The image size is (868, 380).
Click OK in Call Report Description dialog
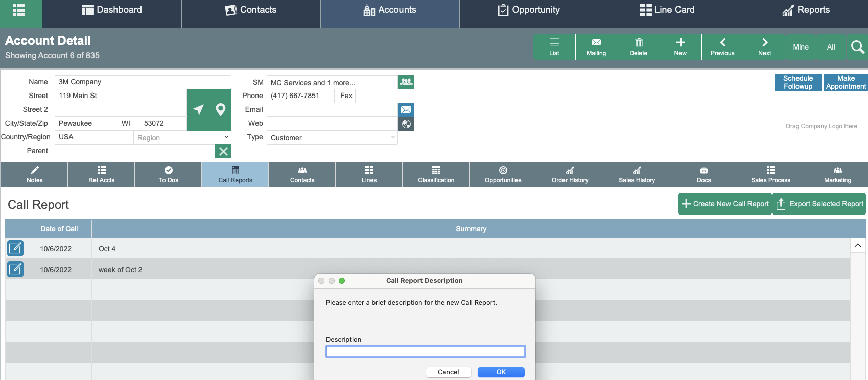tap(501, 372)
